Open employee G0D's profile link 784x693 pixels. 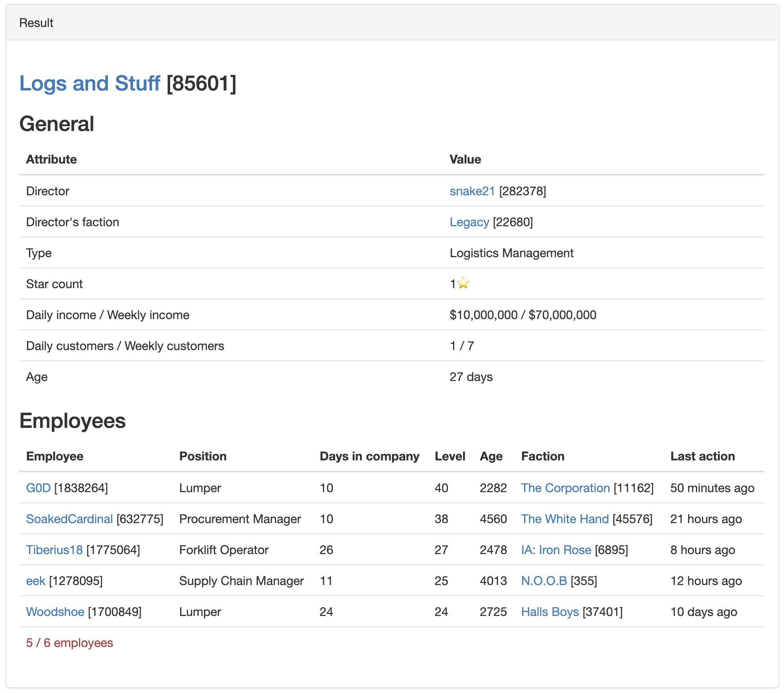pyautogui.click(x=38, y=488)
